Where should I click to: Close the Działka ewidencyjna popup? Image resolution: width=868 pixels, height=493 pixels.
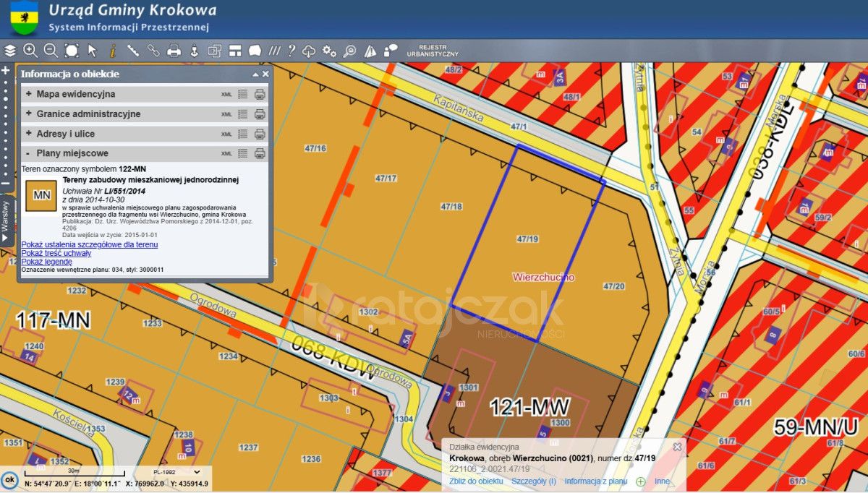[677, 447]
